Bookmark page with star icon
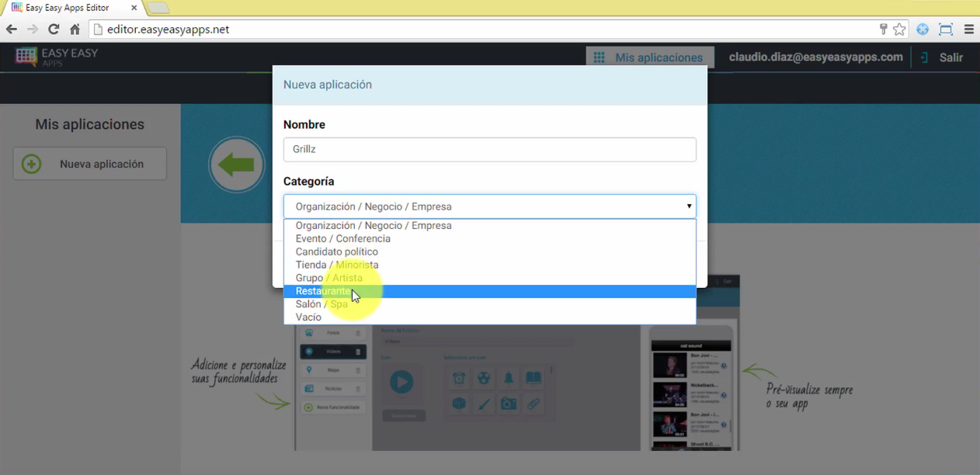Image resolution: width=980 pixels, height=475 pixels. (x=899, y=29)
